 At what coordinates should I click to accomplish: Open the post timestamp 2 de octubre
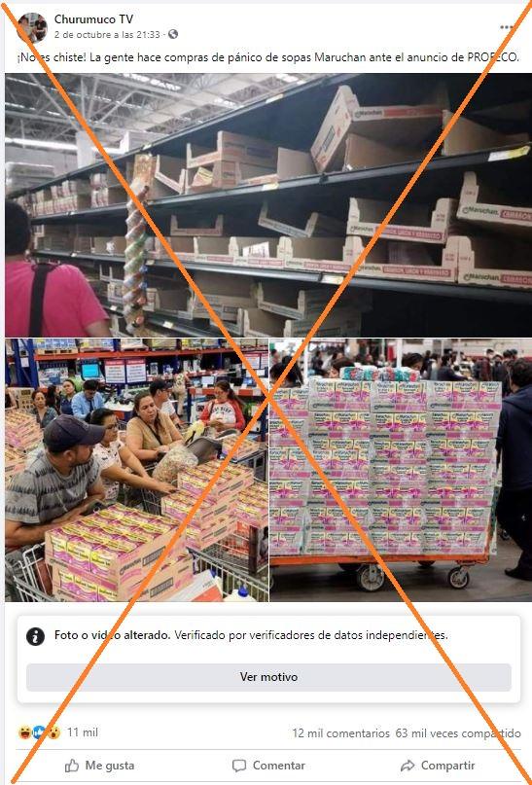click(x=107, y=35)
